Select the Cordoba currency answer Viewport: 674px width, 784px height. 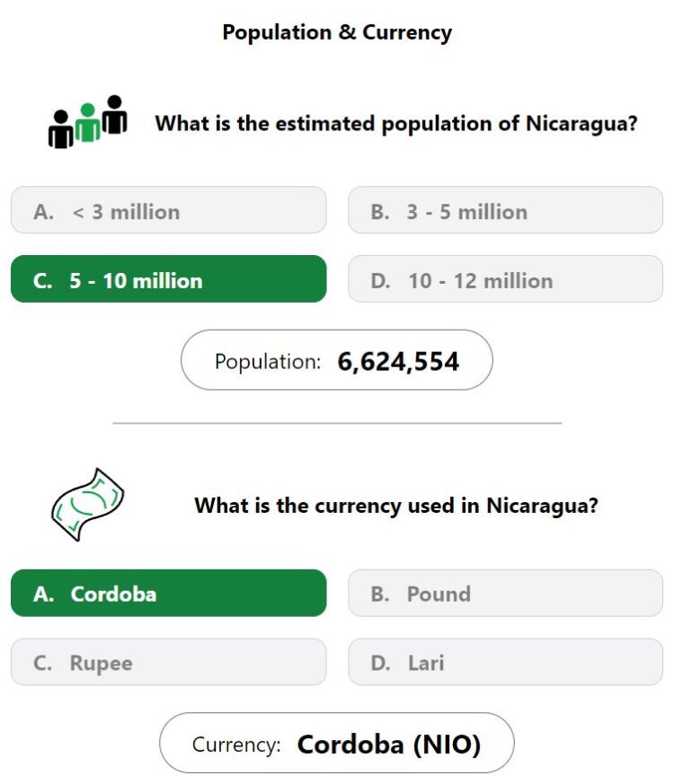point(169,593)
